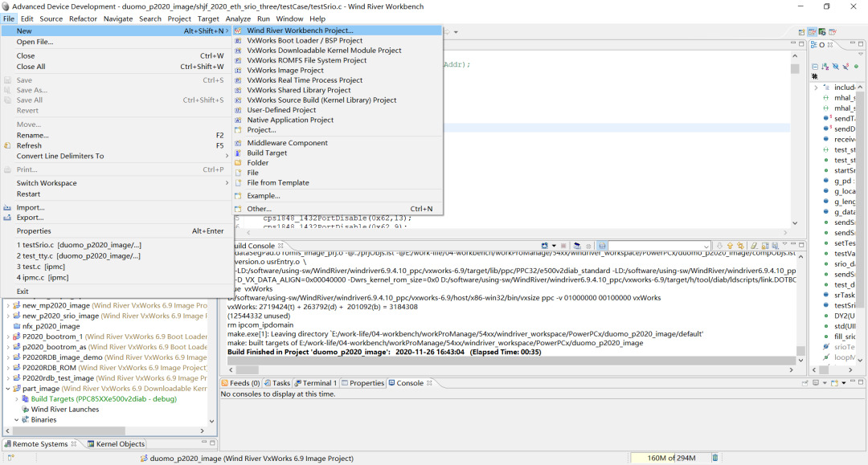Open recent file 1 testSrio.c
The image size is (868, 465).
coord(78,244)
